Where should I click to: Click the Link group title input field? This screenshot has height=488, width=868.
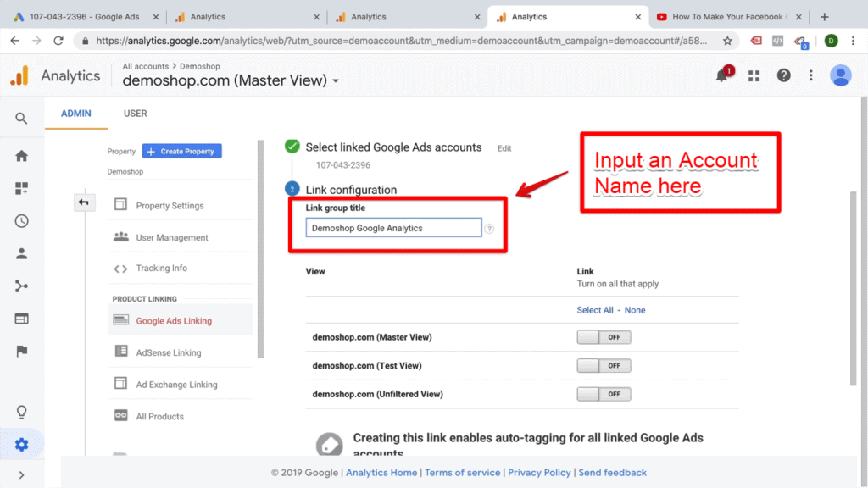point(393,228)
